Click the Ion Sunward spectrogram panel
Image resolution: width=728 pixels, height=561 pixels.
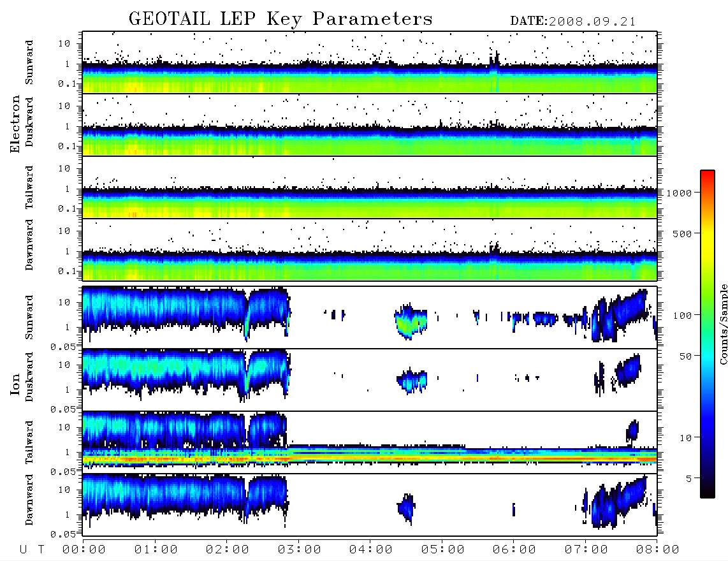pyautogui.click(x=370, y=317)
